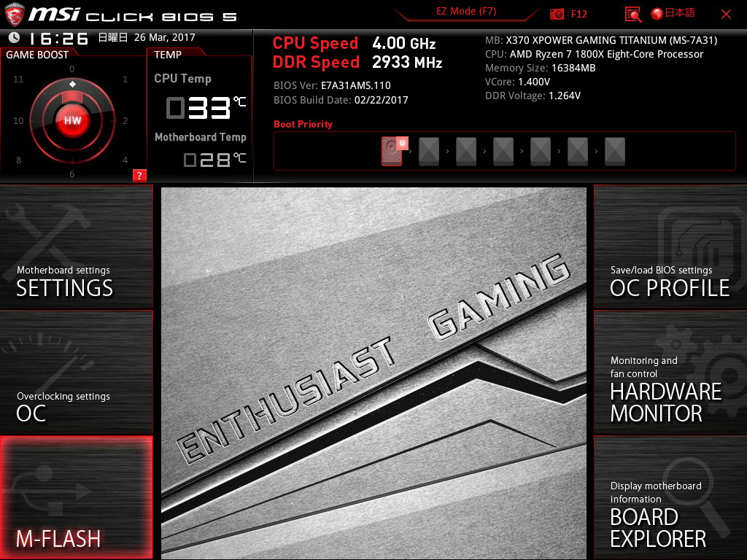The image size is (747, 560).
Task: Click VCore 1.400V text
Action: pos(517,82)
